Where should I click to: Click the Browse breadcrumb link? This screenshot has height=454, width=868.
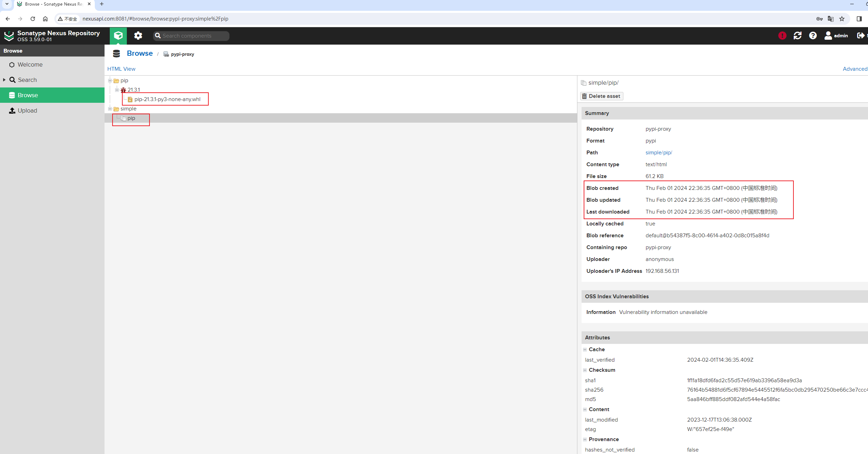[x=140, y=53]
